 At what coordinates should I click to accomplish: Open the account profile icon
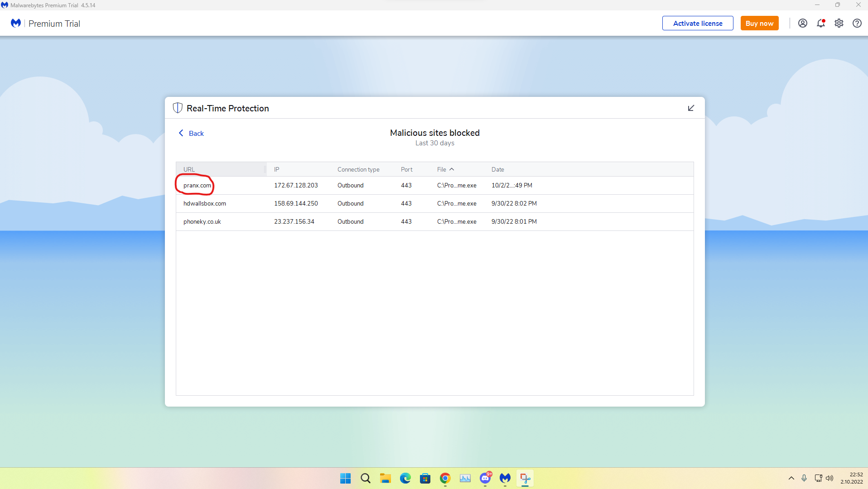(x=802, y=23)
